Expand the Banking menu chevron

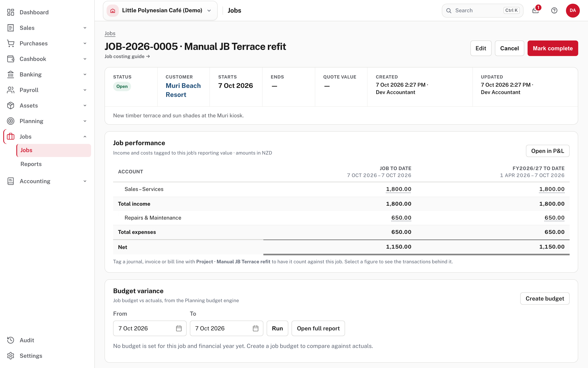click(85, 74)
